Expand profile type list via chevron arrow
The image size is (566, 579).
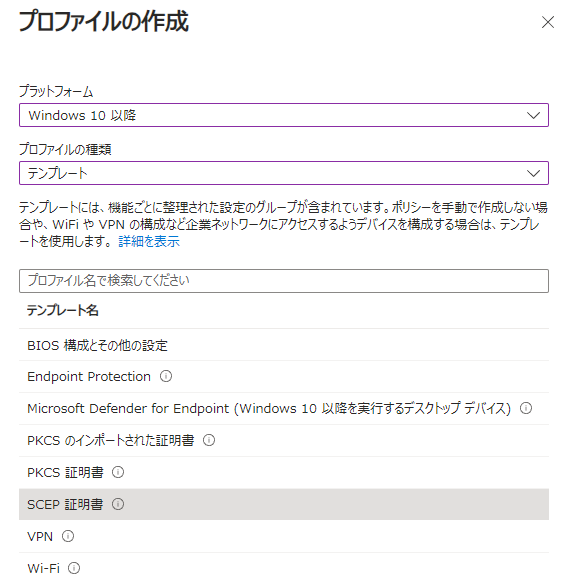pyautogui.click(x=533, y=173)
